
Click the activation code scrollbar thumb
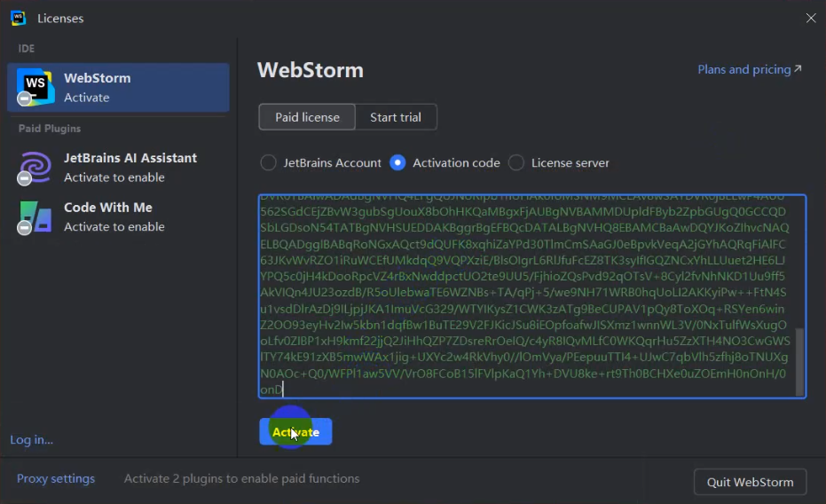point(799,362)
